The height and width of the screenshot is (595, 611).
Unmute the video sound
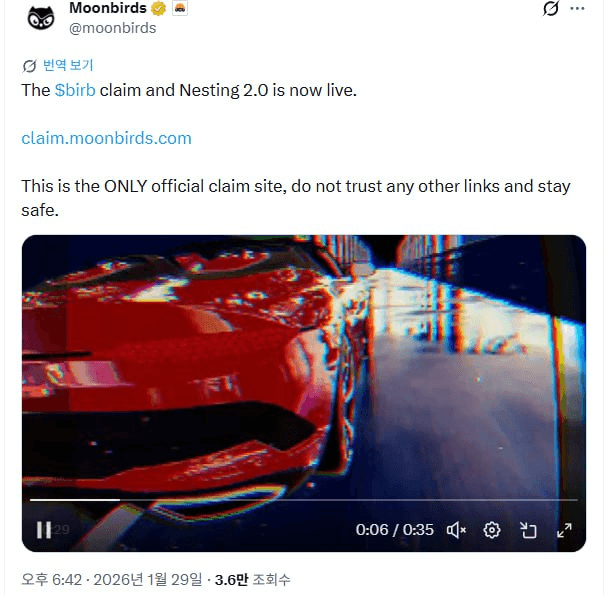(456, 530)
